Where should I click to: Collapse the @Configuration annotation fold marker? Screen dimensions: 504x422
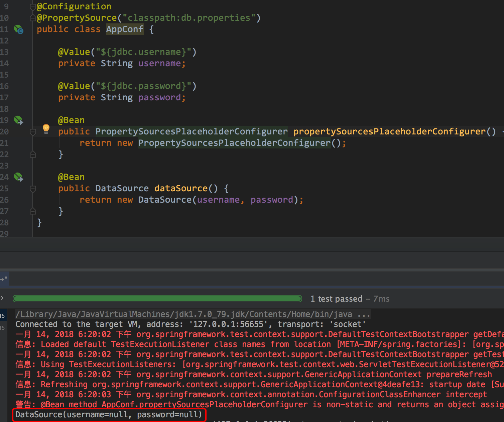tap(33, 6)
